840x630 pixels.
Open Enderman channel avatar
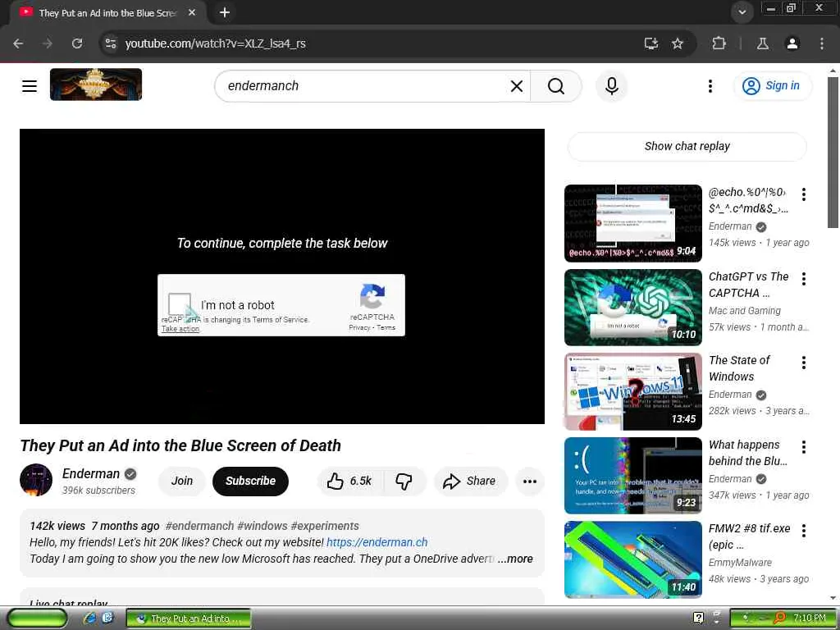[x=36, y=480]
